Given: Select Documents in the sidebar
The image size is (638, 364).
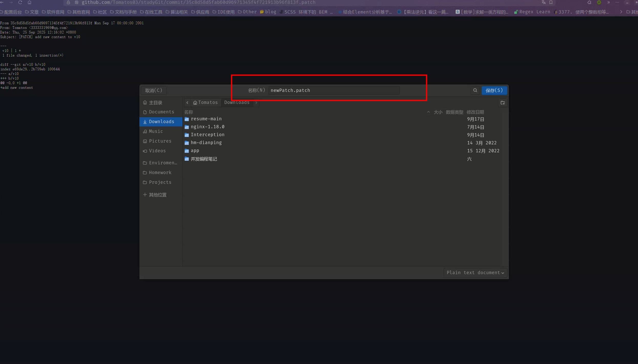Looking at the screenshot, I should click(161, 112).
